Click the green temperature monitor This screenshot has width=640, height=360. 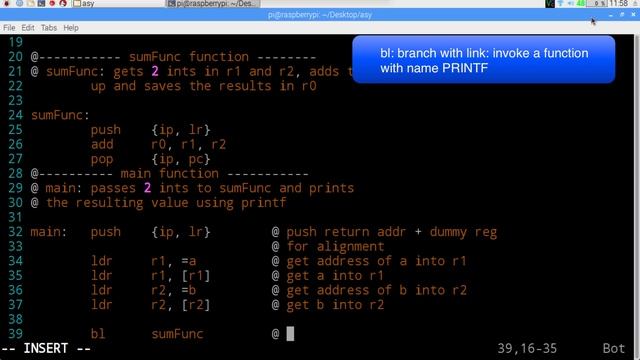click(x=581, y=4)
